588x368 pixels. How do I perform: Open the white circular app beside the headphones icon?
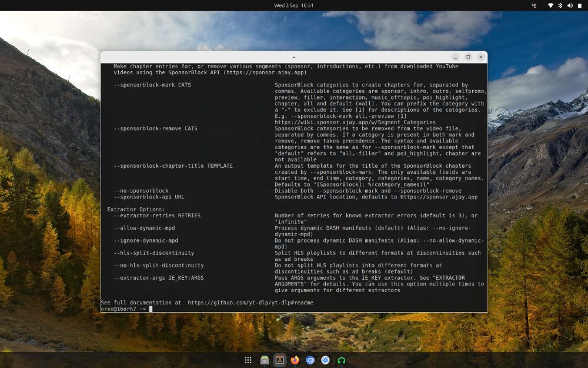325,359
